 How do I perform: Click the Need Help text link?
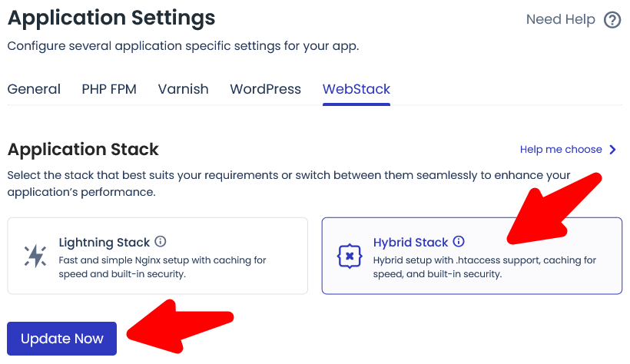click(x=560, y=20)
